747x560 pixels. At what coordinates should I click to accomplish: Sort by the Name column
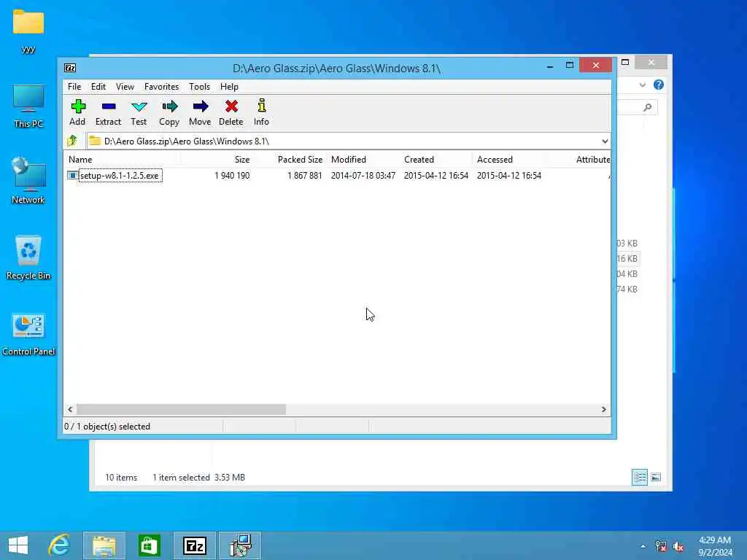[122, 160]
